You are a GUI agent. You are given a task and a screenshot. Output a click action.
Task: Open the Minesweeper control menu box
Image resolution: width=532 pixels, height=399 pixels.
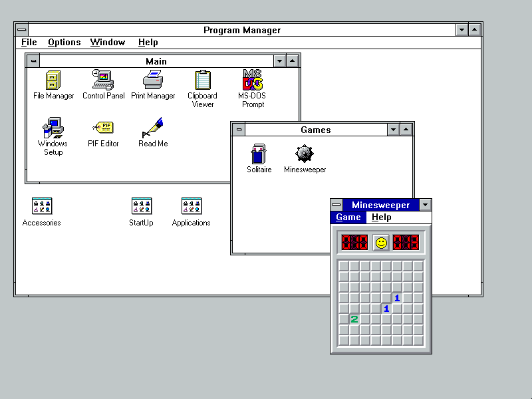(x=336, y=205)
